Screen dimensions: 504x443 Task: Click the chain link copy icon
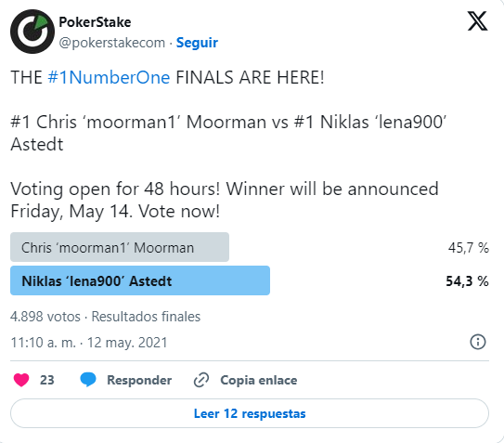point(201,380)
